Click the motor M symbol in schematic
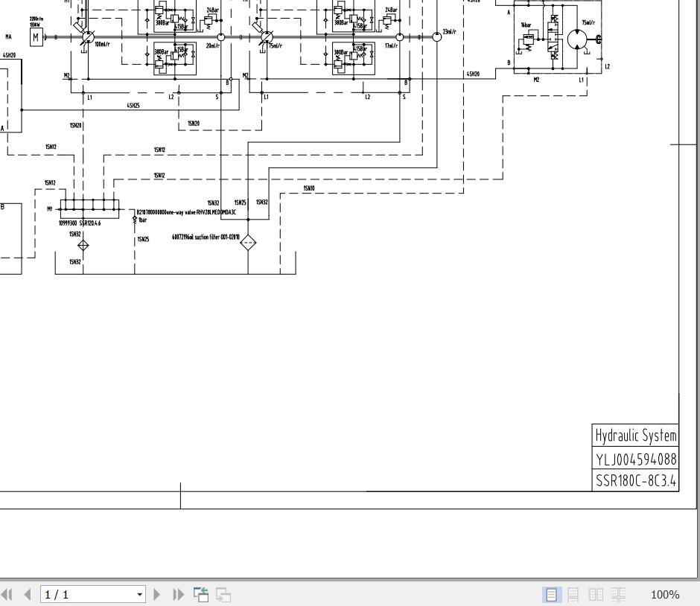This screenshot has height=606, width=700. (36, 37)
